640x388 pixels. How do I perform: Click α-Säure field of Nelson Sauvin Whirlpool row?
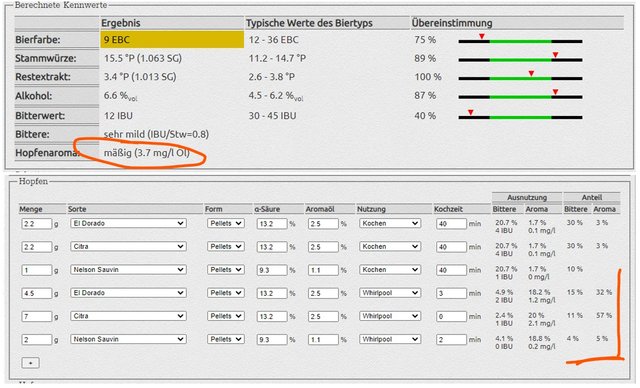[x=272, y=340]
